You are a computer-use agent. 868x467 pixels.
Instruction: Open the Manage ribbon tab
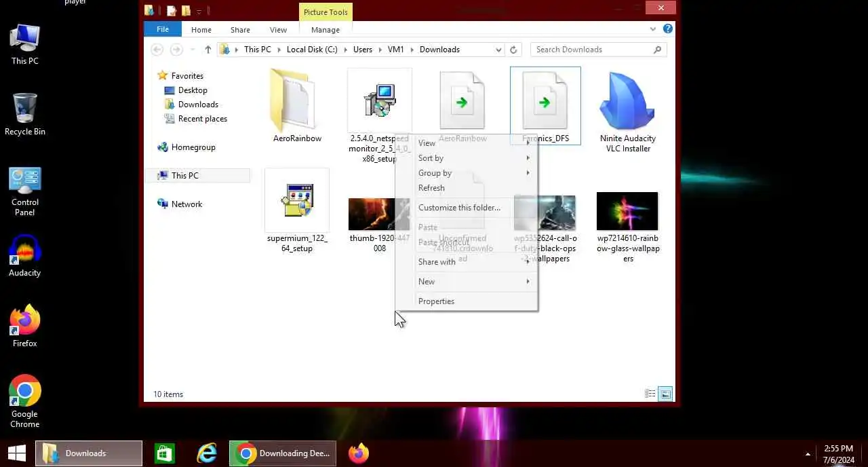pyautogui.click(x=325, y=30)
